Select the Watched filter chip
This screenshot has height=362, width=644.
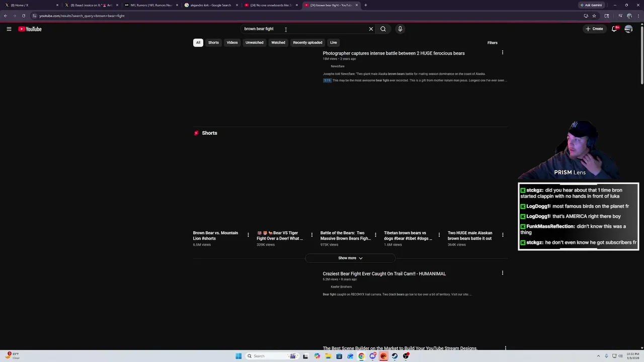tap(278, 42)
